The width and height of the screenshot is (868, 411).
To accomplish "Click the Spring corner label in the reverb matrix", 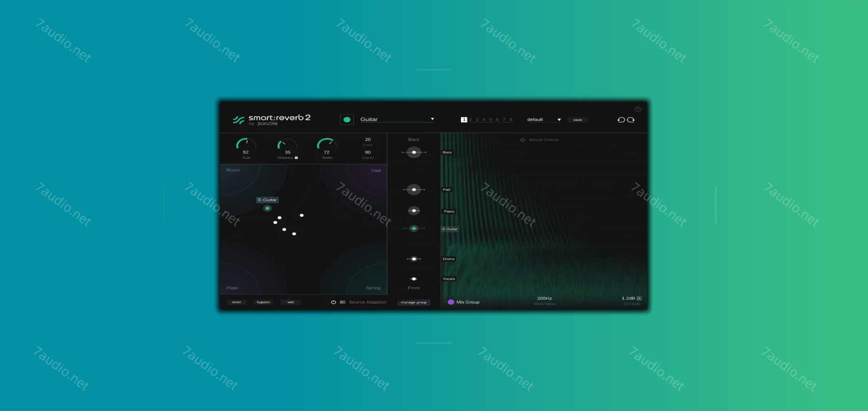I will [x=373, y=288].
